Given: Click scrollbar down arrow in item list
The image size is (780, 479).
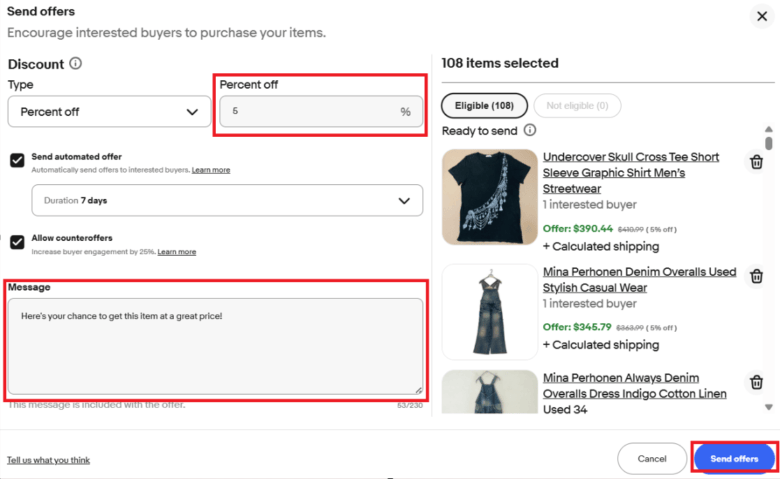Looking at the screenshot, I should [768, 406].
